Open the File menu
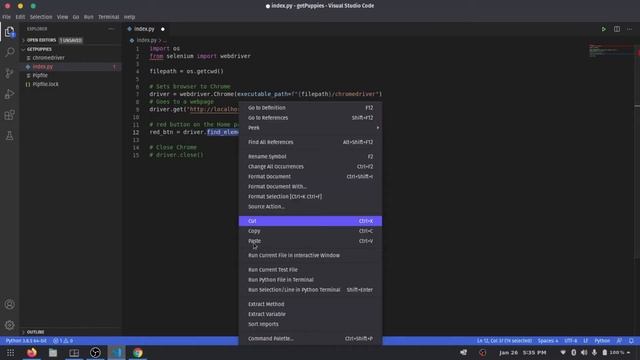Screen dimensions: 640x360 click(7, 17)
